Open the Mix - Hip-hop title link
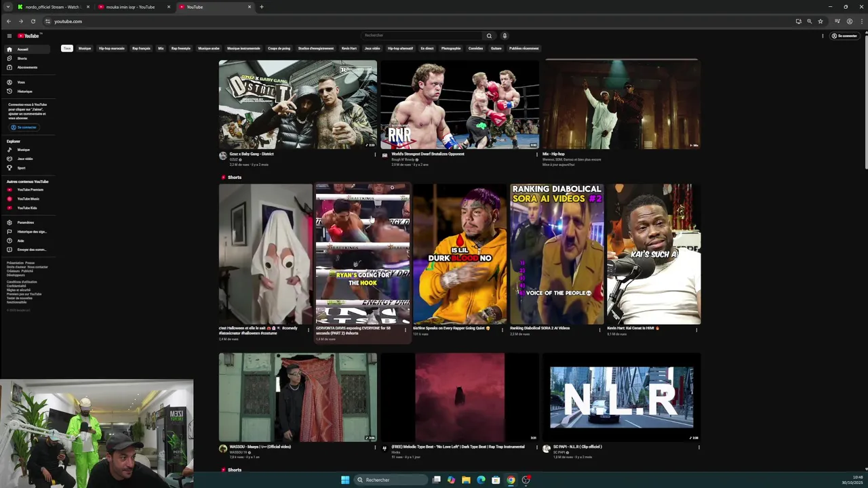 point(553,154)
